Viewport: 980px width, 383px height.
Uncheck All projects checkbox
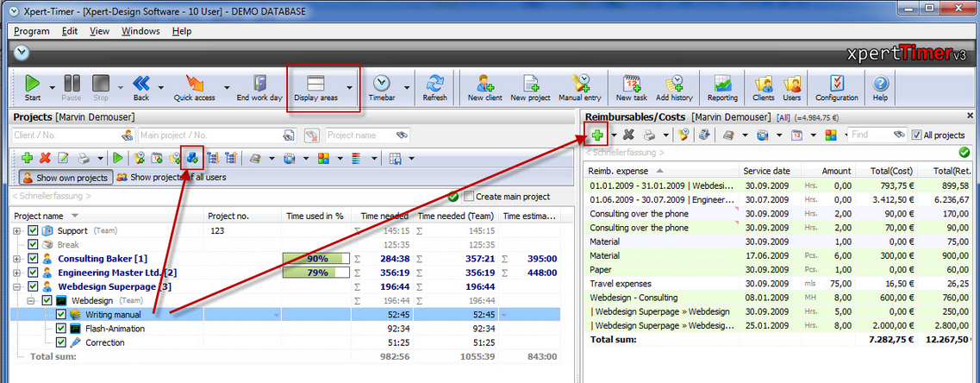(x=915, y=135)
